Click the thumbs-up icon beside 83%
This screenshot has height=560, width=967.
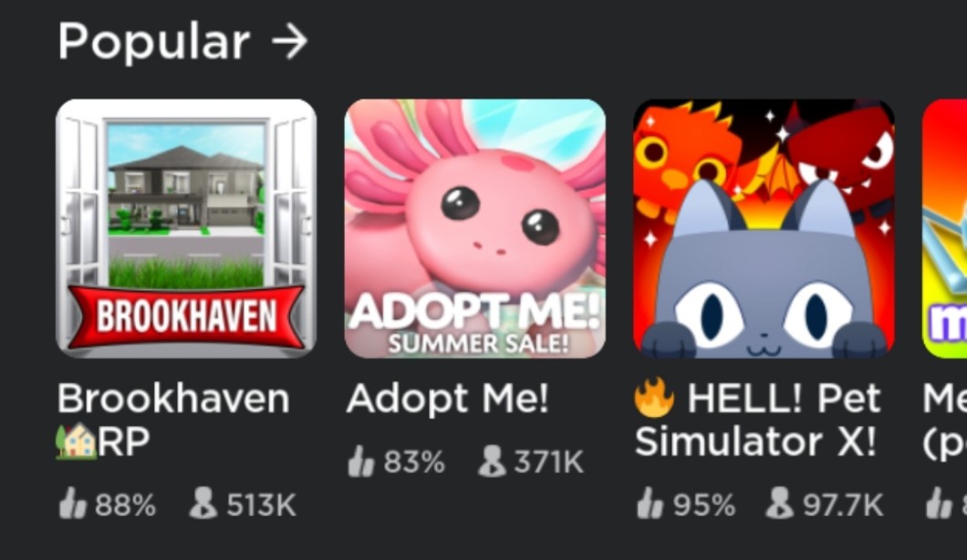coord(360,461)
